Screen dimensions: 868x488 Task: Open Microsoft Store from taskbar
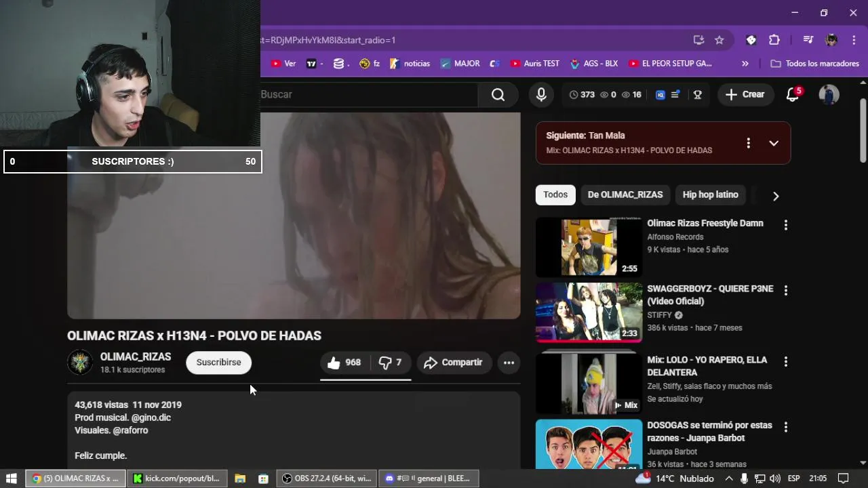click(263, 479)
